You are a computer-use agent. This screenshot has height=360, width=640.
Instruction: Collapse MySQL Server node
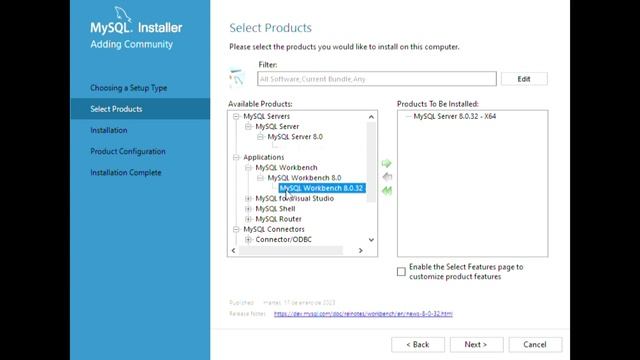pos(248,127)
